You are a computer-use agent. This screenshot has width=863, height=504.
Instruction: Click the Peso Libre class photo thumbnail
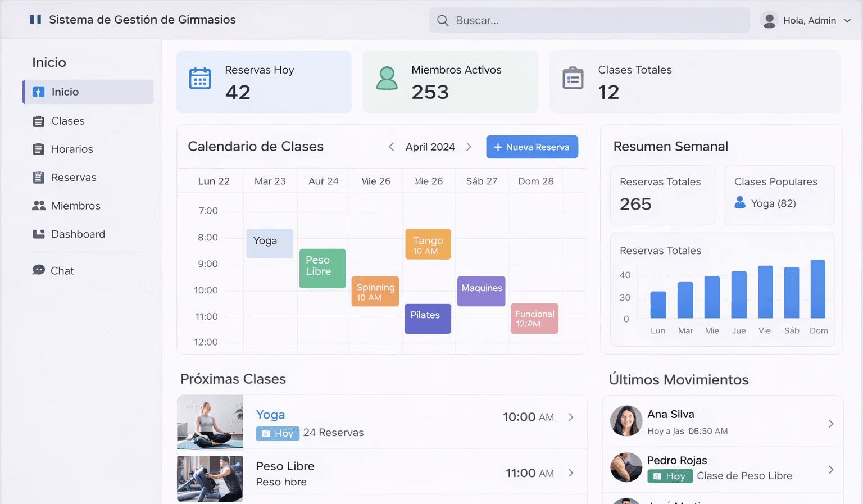210,478
